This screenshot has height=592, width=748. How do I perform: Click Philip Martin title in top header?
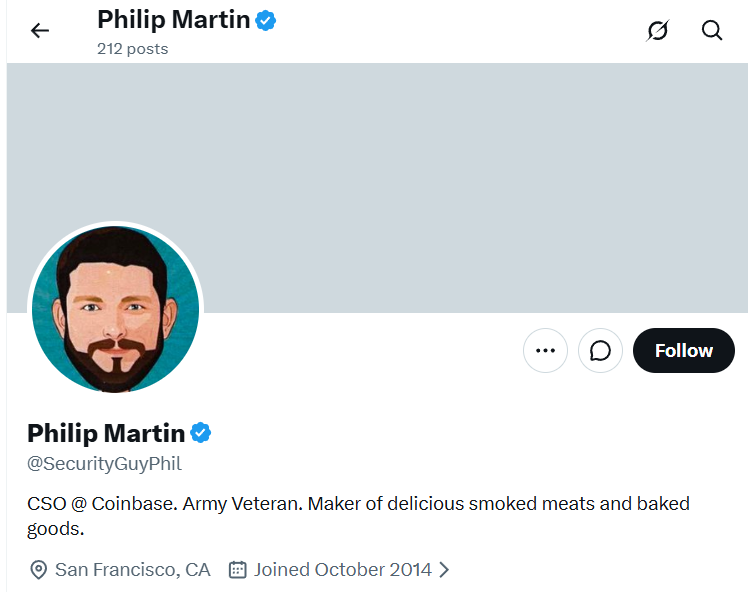[x=173, y=19]
